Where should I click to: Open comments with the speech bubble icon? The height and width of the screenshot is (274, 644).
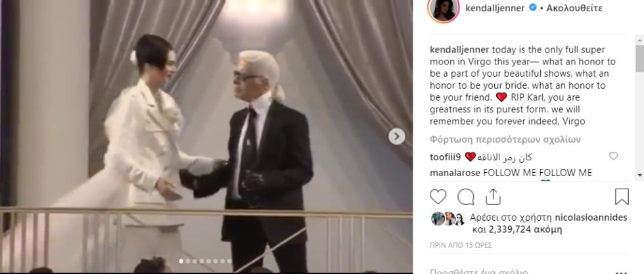click(x=466, y=196)
